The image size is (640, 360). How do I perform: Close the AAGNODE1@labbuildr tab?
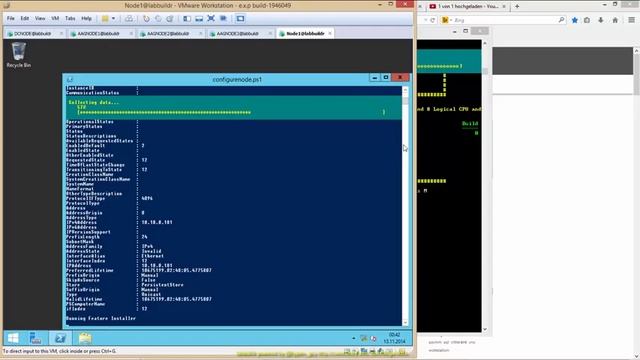pos(131,33)
